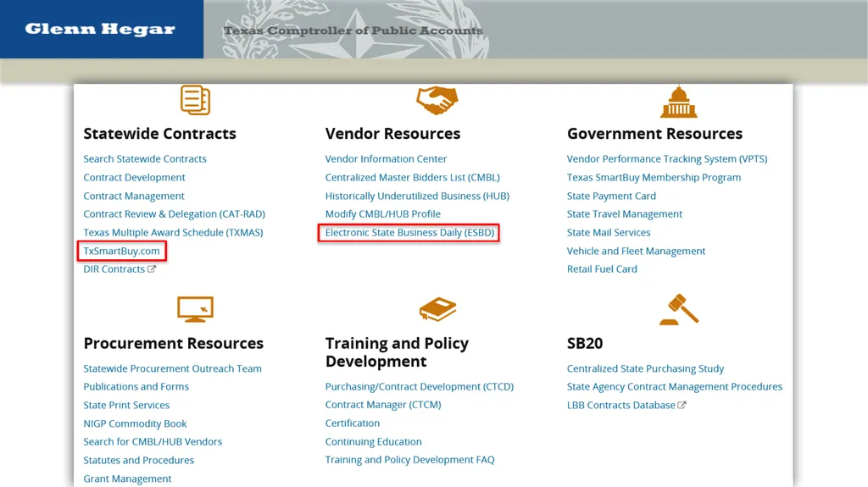
Task: Click the Statewide Contracts heading
Action: click(160, 133)
